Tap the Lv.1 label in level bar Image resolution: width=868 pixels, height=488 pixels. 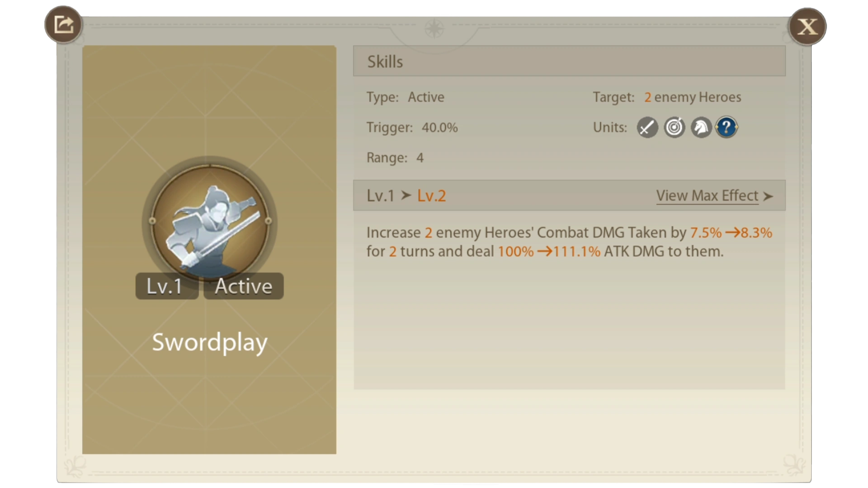(380, 196)
